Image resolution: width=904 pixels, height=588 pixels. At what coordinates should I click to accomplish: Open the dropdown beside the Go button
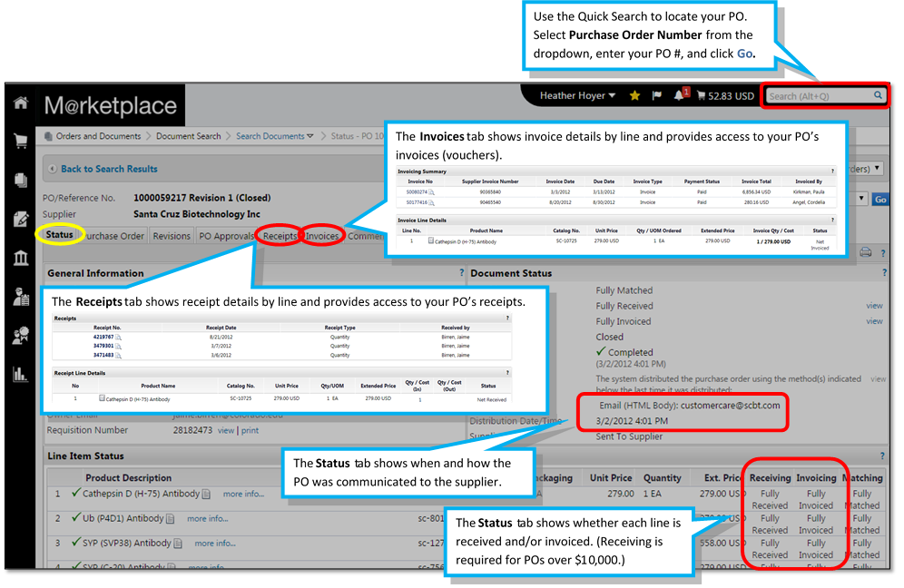[x=861, y=199]
